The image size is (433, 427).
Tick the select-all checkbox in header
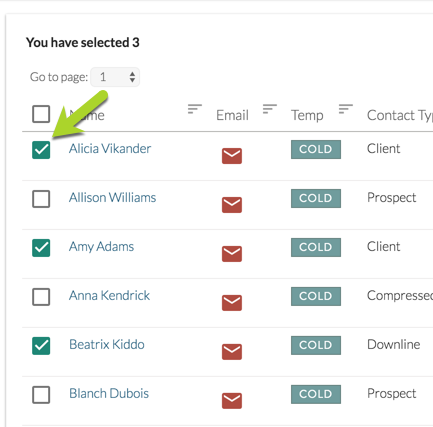tap(41, 114)
